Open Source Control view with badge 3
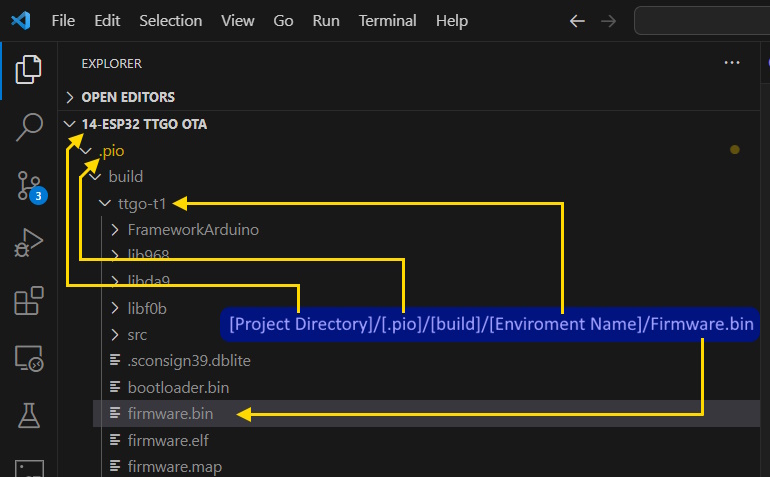770x477 pixels. pyautogui.click(x=31, y=187)
